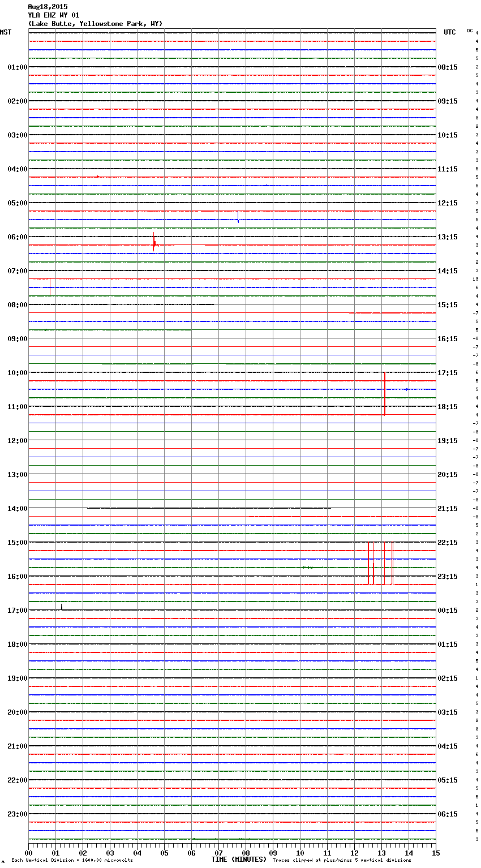Select the MST hour label "18:00"

point(18,644)
